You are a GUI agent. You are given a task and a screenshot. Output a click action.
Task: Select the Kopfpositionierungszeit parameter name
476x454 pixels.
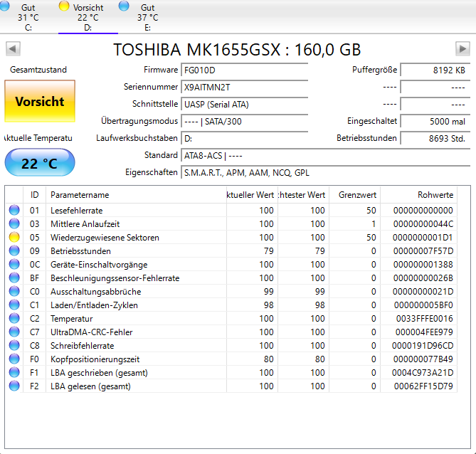(95, 359)
